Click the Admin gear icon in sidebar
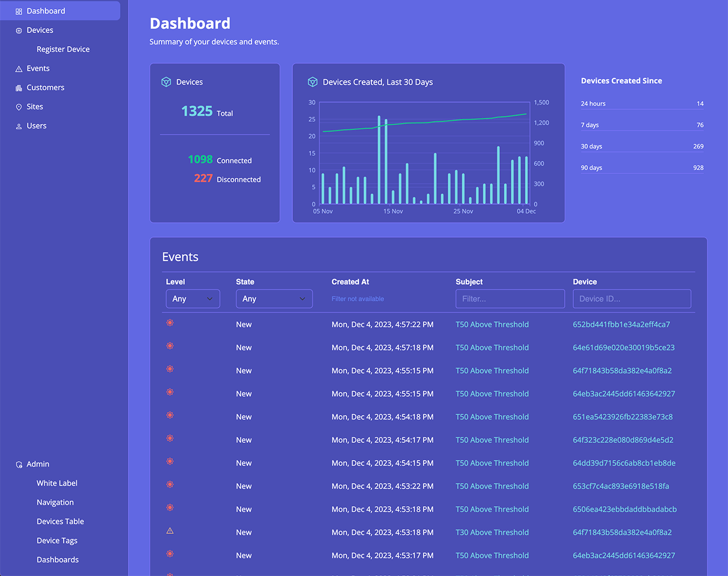The width and height of the screenshot is (728, 576). [x=19, y=465]
